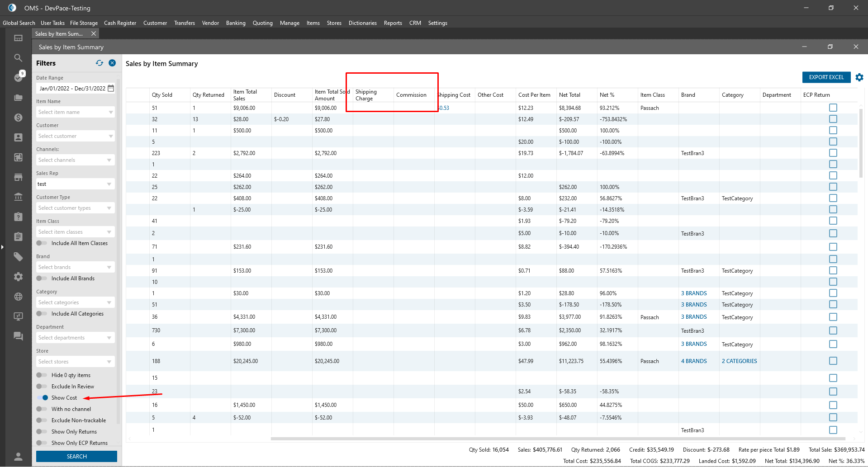Open the Select item classes dropdown
Image resolution: width=868 pixels, height=467 pixels.
(75, 232)
